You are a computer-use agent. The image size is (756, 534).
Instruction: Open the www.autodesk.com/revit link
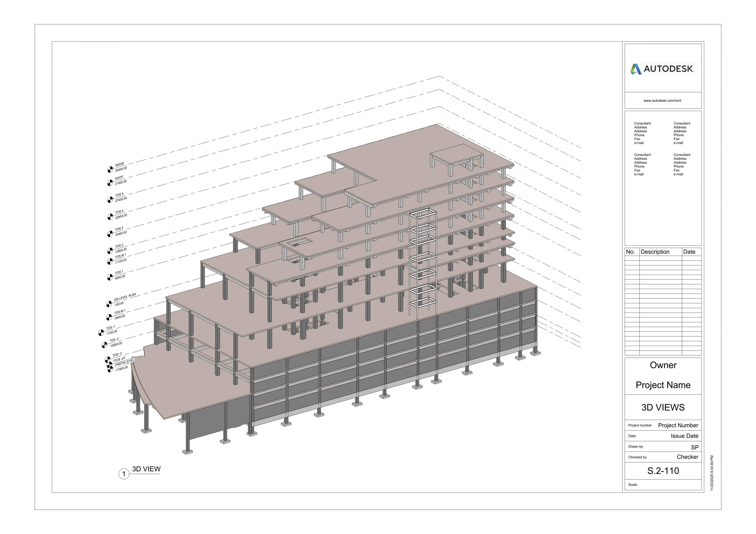click(x=663, y=101)
